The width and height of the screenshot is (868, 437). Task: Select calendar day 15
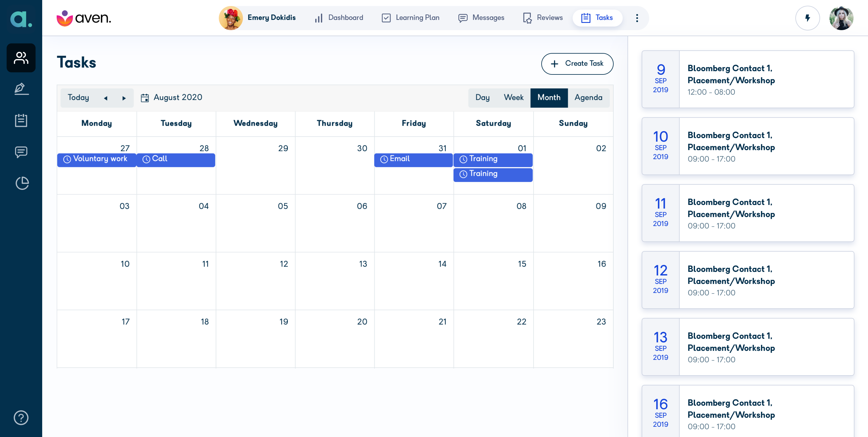click(493, 281)
